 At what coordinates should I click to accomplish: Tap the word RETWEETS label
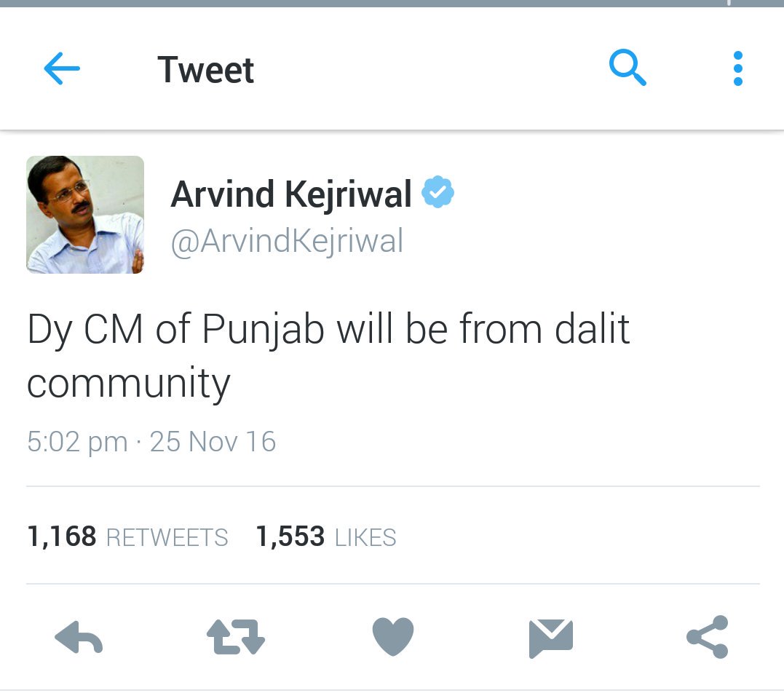click(167, 538)
